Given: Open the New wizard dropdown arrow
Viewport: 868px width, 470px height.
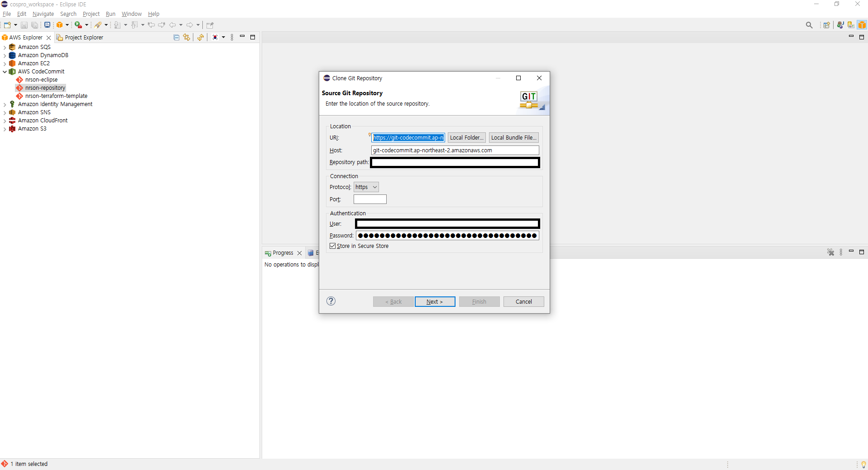Looking at the screenshot, I should (x=15, y=25).
